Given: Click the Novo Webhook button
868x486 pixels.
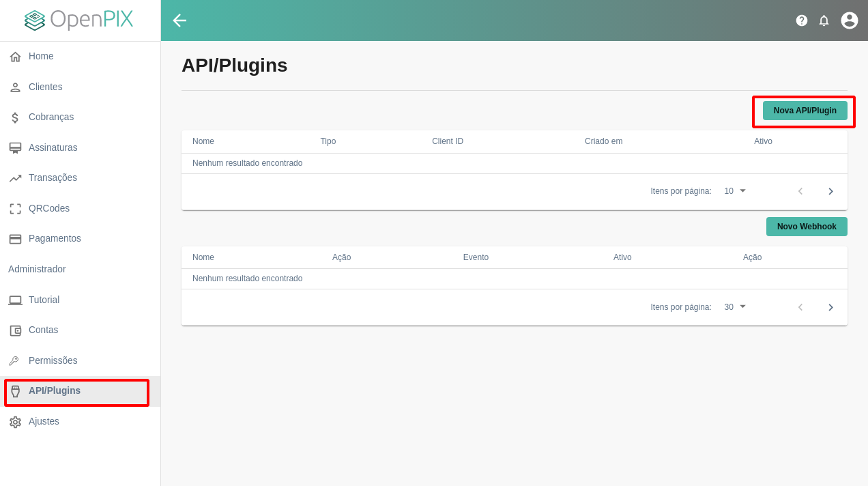Looking at the screenshot, I should [807, 227].
